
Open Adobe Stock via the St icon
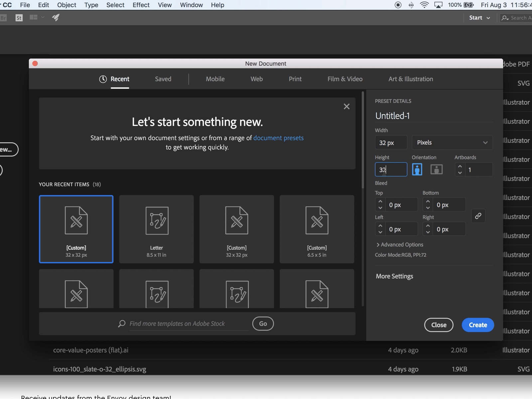(x=19, y=18)
